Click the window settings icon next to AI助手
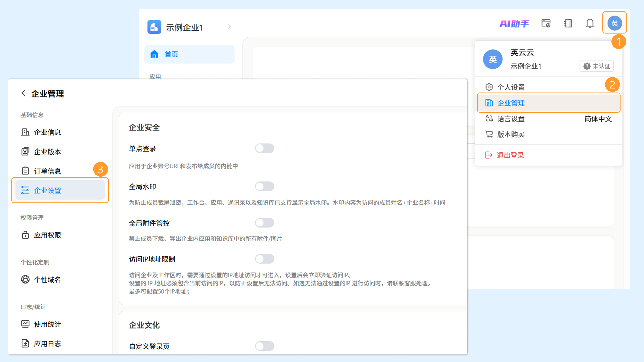Image resolution: width=644 pixels, height=362 pixels. 546,23
